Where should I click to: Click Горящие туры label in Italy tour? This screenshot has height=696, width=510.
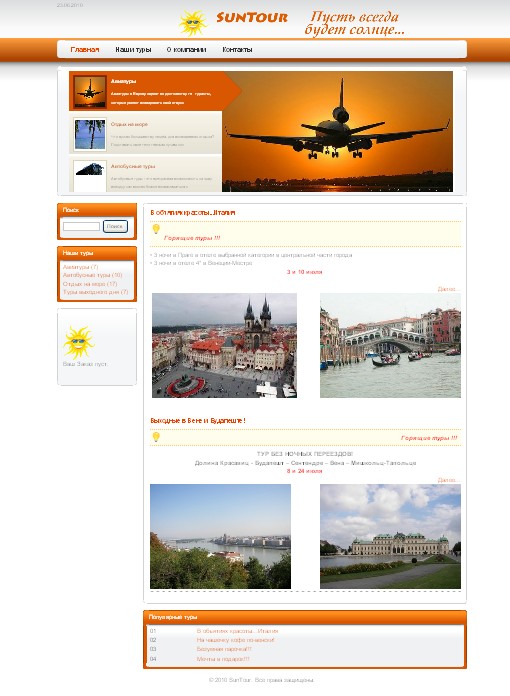point(192,238)
